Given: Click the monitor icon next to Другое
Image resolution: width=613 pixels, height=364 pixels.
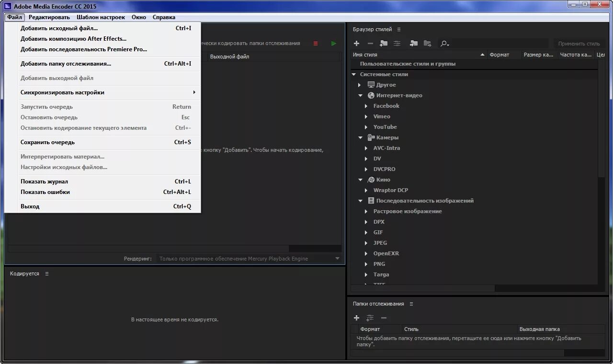Looking at the screenshot, I should [371, 85].
